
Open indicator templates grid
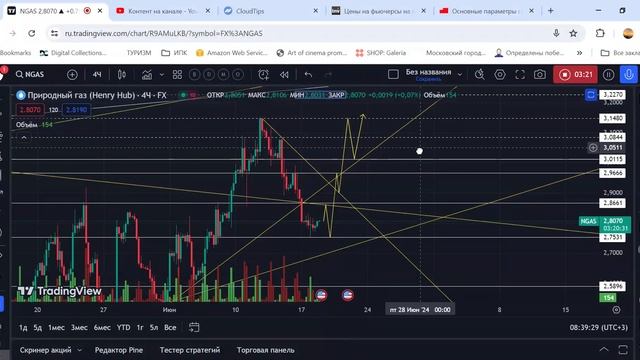click(x=177, y=74)
